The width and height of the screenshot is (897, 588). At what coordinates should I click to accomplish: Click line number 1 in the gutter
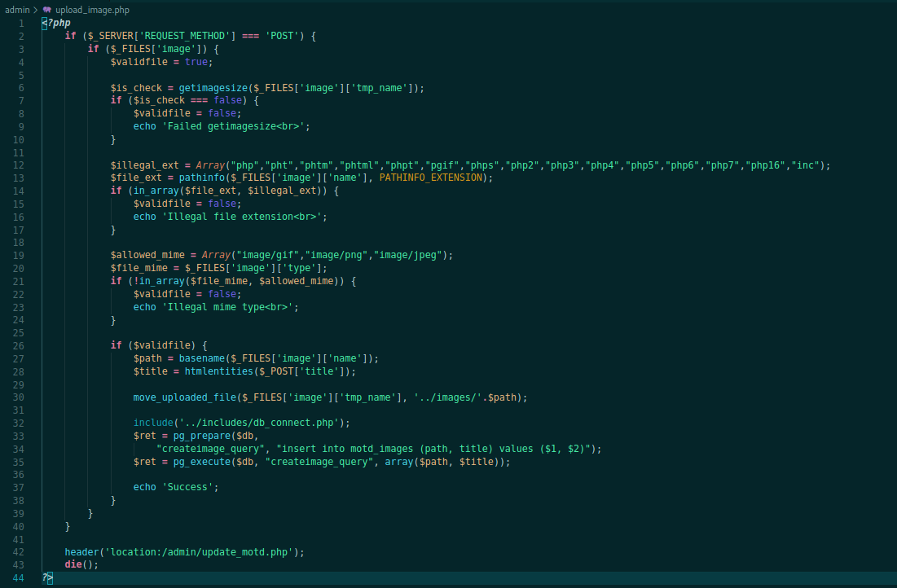21,24
